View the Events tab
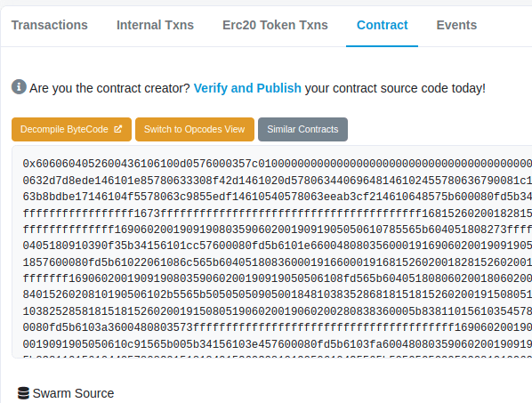The image size is (532, 403). pos(456,25)
